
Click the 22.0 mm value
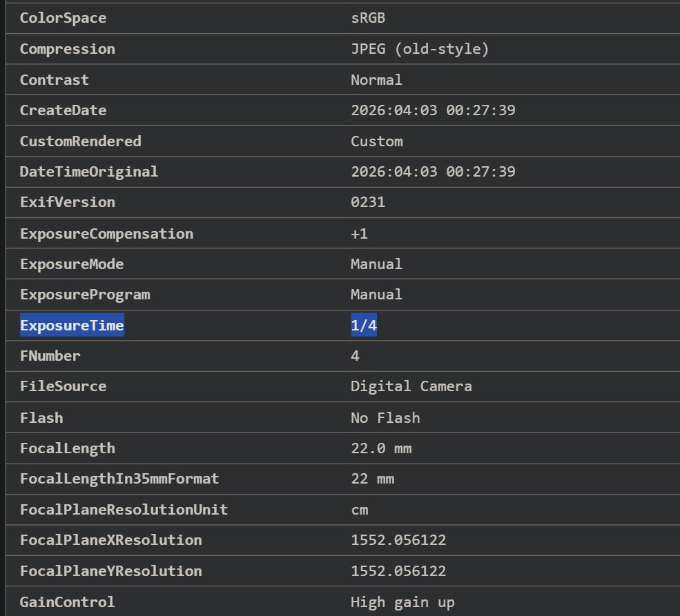[x=381, y=448]
